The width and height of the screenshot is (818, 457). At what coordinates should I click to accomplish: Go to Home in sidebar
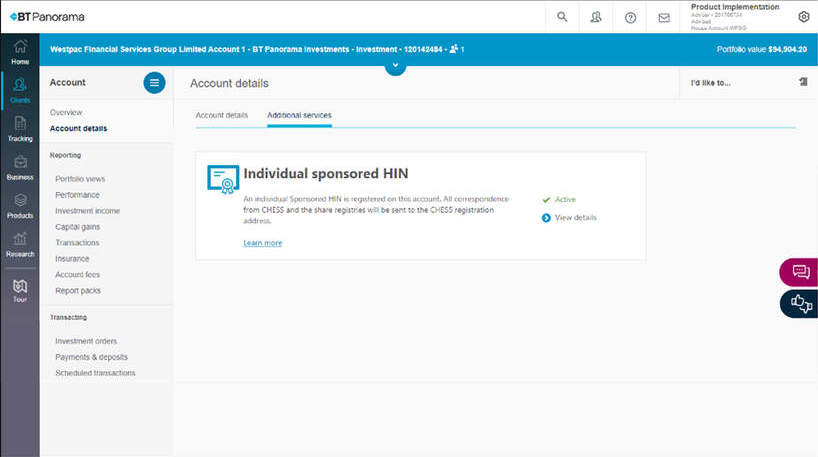point(20,52)
